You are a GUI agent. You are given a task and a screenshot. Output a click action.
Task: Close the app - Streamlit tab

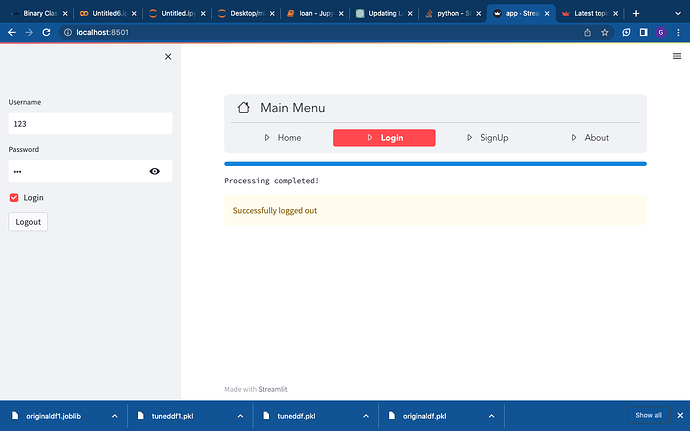(x=547, y=14)
